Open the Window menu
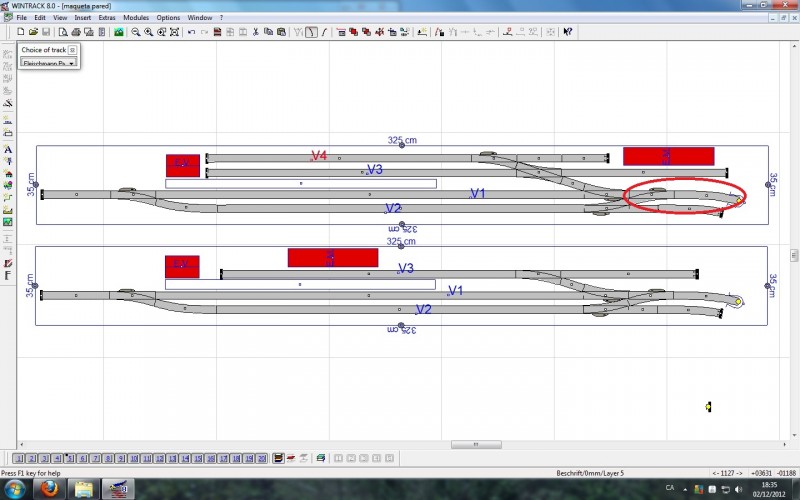 [x=199, y=17]
